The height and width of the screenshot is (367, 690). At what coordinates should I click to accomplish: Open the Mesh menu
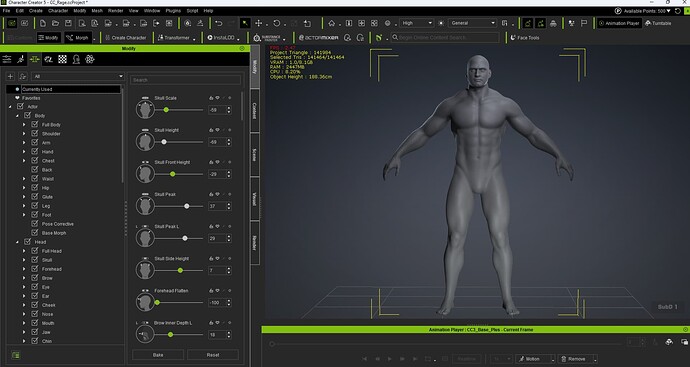[97, 11]
